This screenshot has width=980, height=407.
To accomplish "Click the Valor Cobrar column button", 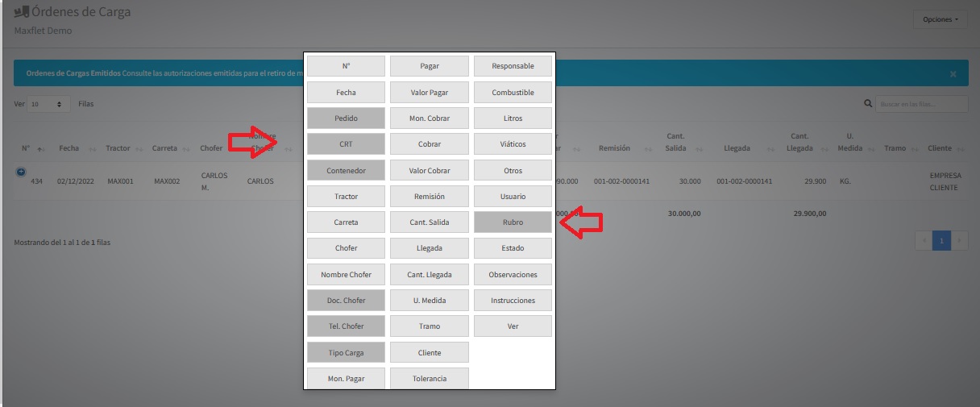I will point(430,171).
